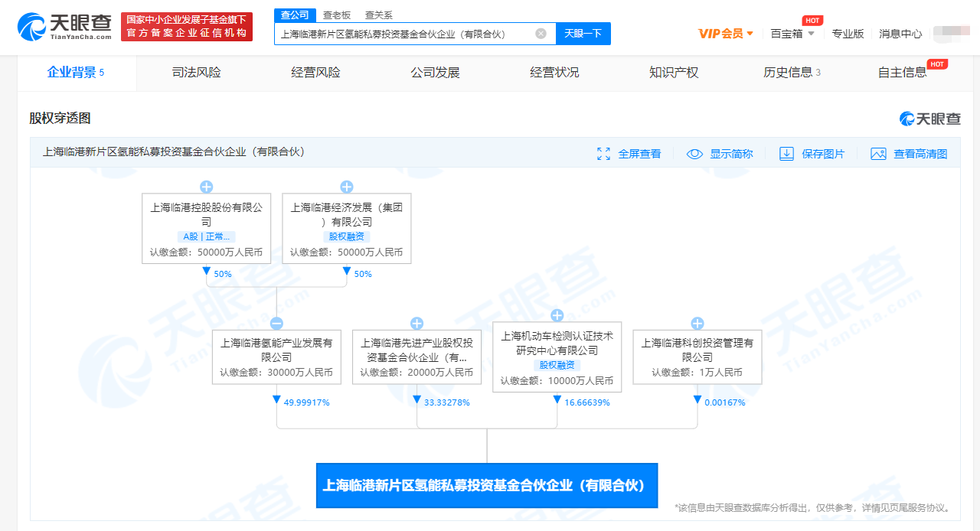Click the 显示简称 label
Viewport: 980px width, 531px height.
(731, 154)
